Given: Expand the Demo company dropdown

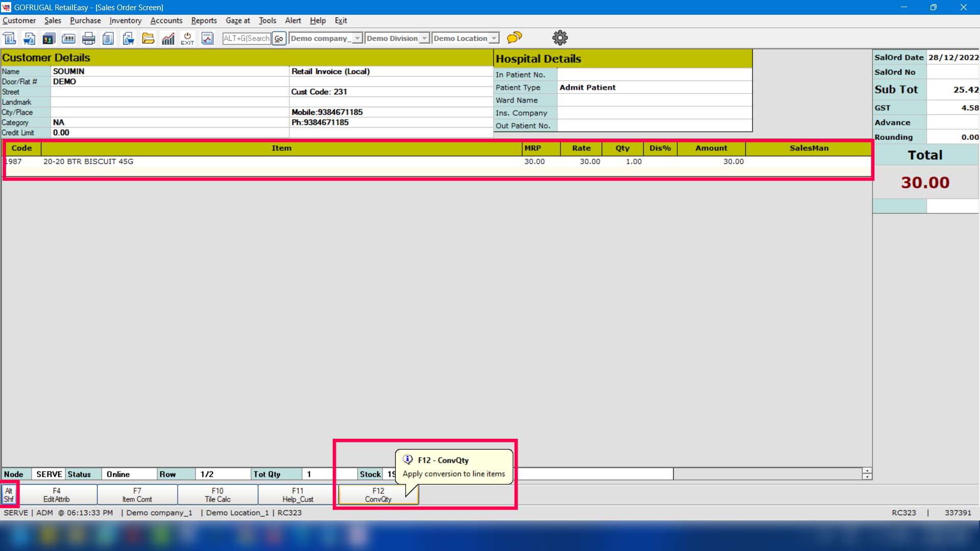Looking at the screenshot, I should pos(357,38).
